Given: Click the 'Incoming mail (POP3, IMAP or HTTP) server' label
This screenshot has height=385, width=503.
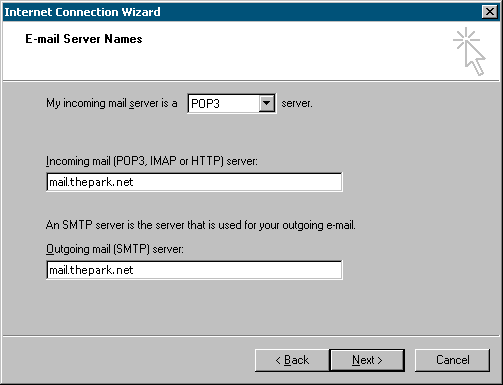Looking at the screenshot, I should tap(152, 161).
